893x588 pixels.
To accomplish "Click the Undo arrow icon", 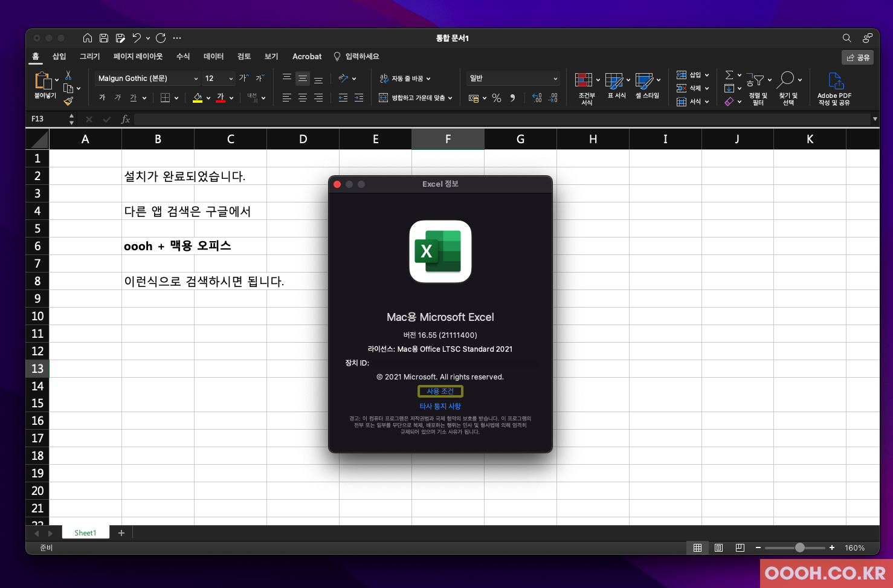I will click(x=137, y=38).
